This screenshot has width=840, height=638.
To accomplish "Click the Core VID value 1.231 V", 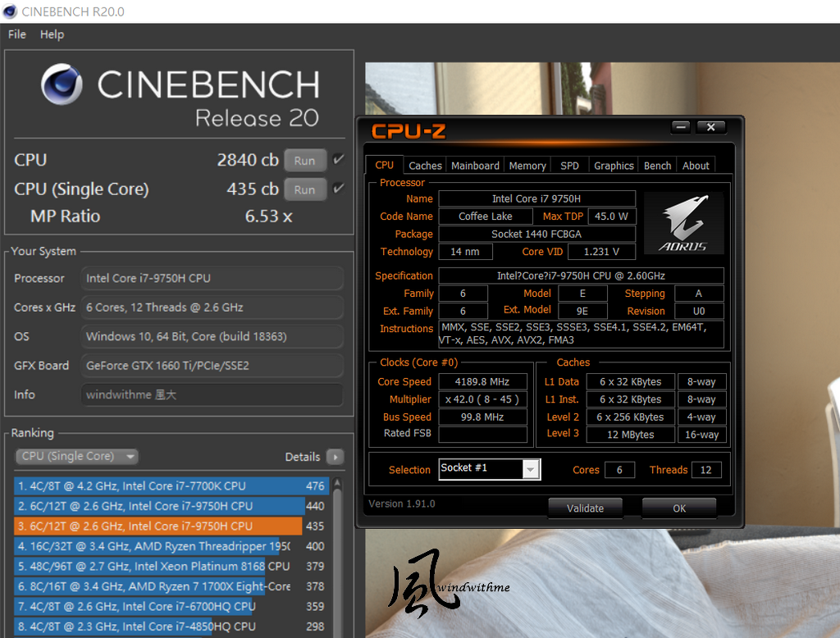I will click(x=601, y=252).
